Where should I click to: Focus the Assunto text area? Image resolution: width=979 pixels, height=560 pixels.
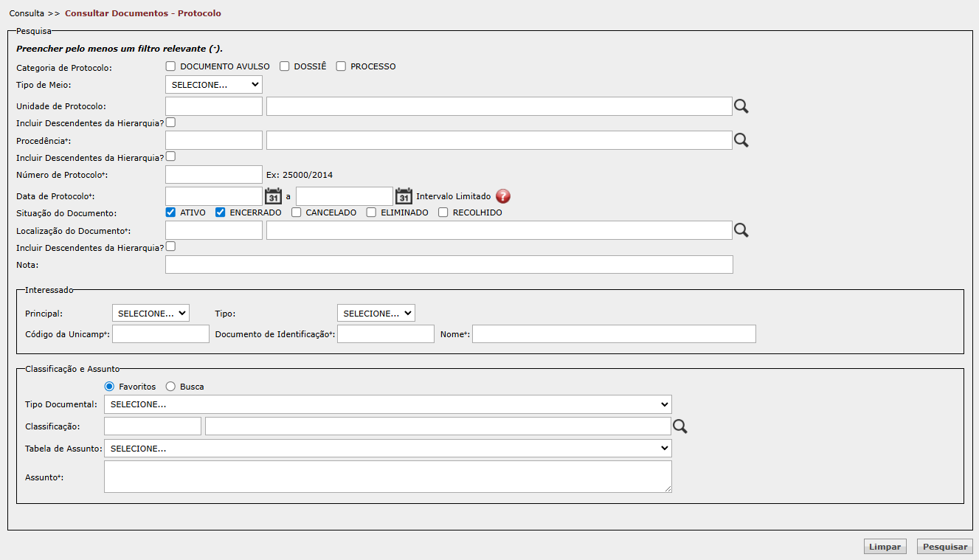(387, 477)
